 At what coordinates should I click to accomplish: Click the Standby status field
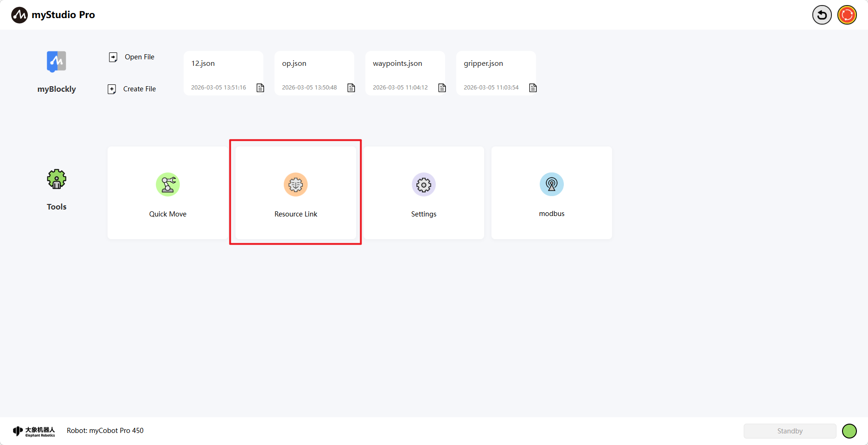pos(790,431)
